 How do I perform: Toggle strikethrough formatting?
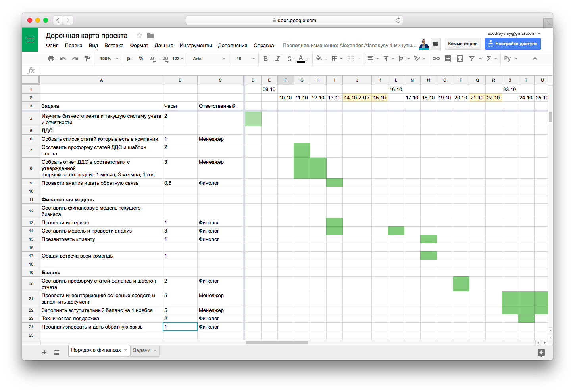click(x=289, y=59)
